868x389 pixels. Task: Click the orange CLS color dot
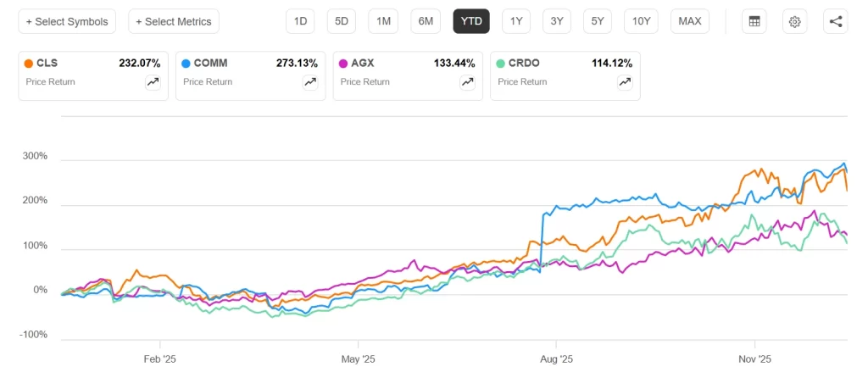tap(30, 63)
